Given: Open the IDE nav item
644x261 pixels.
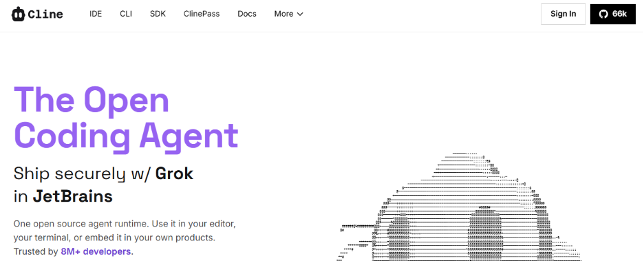Looking at the screenshot, I should pos(96,14).
